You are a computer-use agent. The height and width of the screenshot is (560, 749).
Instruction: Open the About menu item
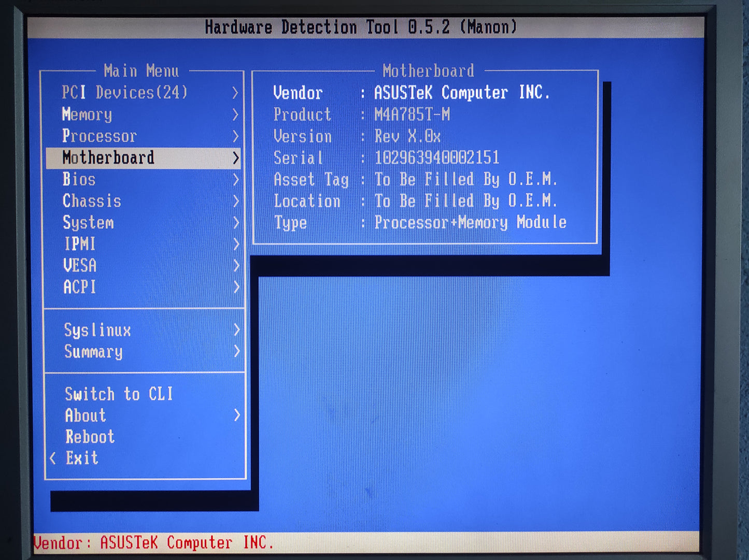coord(86,415)
